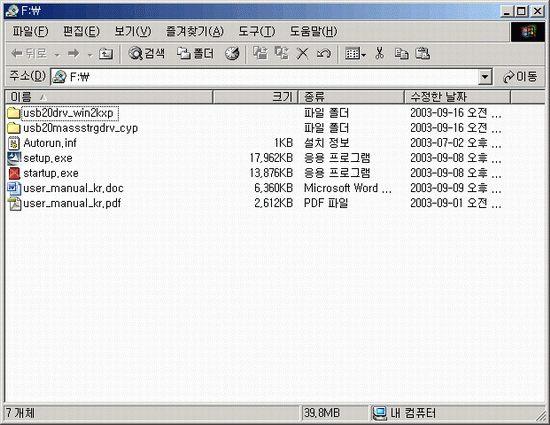Screen dimensions: 550x425
Task: Grab the window corner size grip
Action: (541, 415)
